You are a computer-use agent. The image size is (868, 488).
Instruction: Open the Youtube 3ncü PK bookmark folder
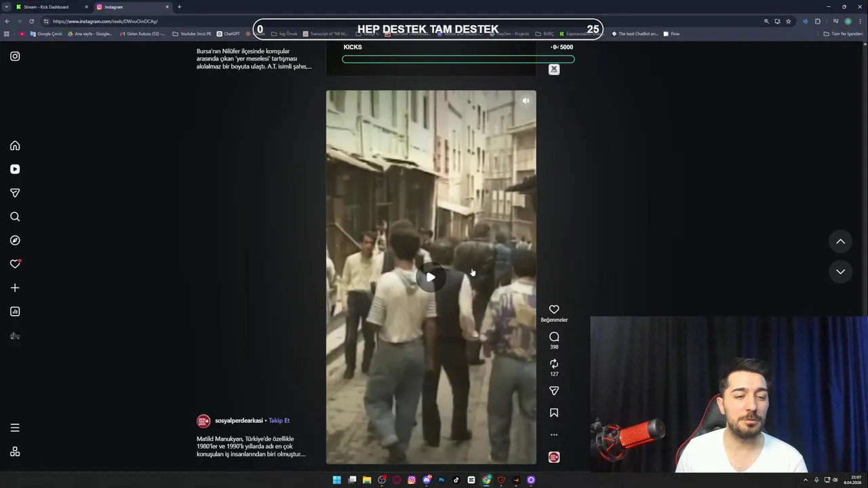tap(192, 34)
